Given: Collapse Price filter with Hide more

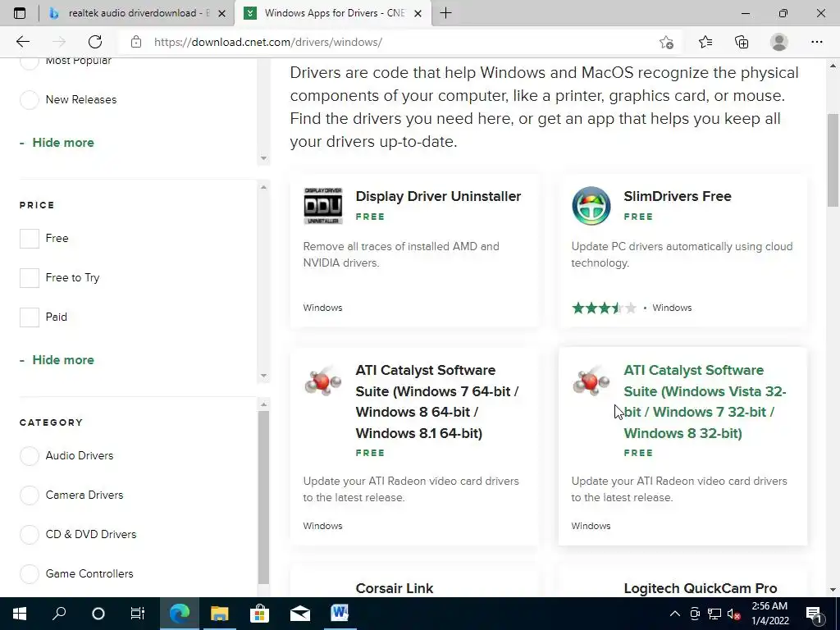Looking at the screenshot, I should pyautogui.click(x=62, y=360).
